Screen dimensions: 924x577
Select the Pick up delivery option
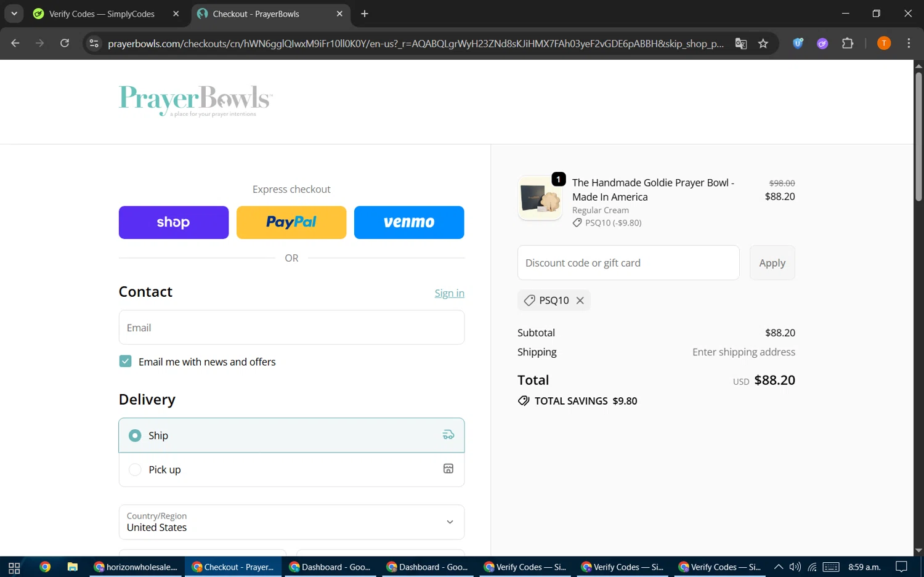pos(291,470)
